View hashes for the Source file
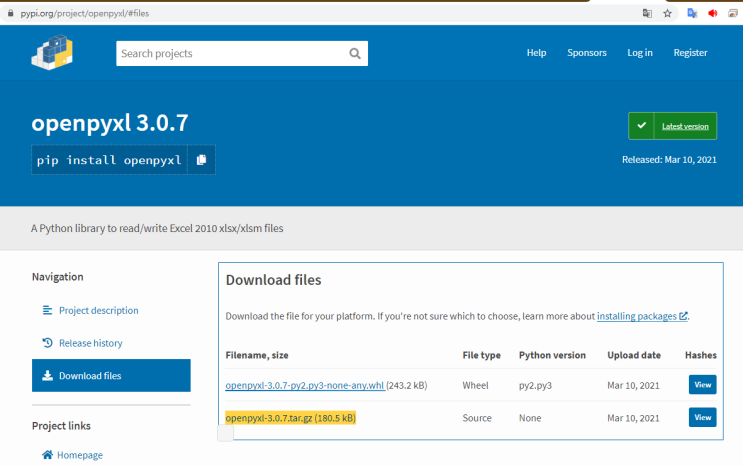The image size is (743, 466). pos(702,417)
